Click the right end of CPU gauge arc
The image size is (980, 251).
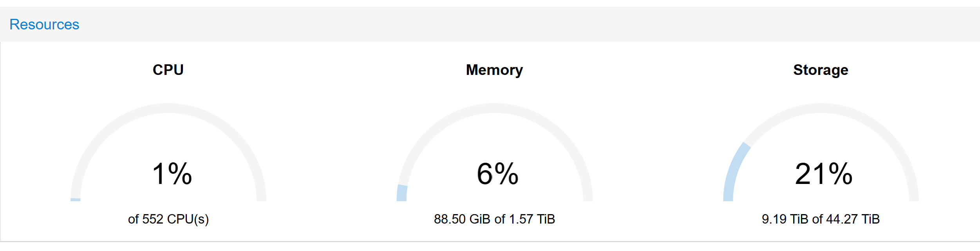[261, 198]
